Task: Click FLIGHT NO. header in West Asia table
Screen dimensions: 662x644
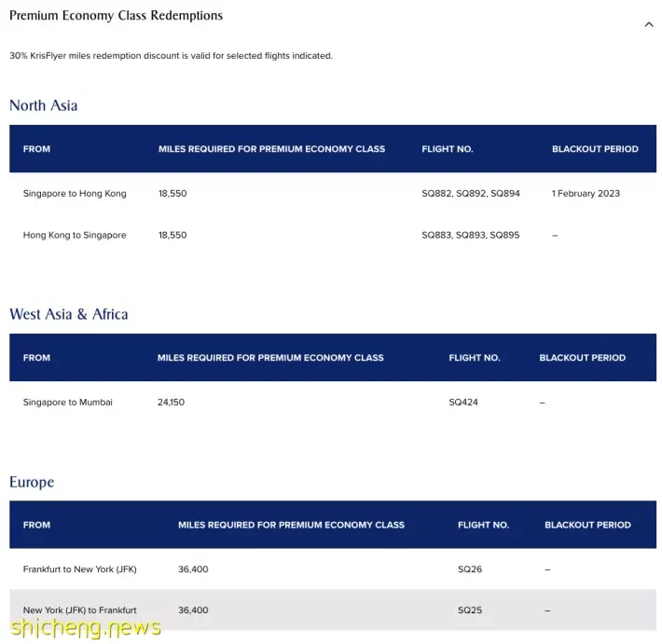Action: coord(475,358)
